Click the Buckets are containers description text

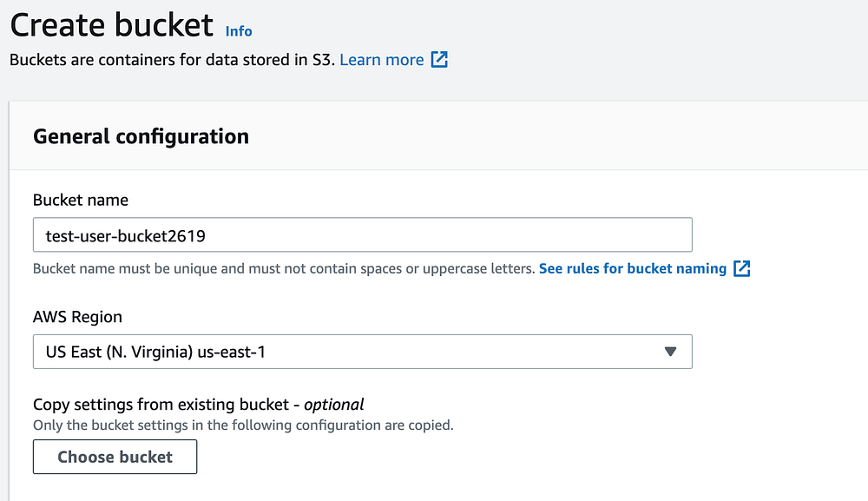click(171, 59)
